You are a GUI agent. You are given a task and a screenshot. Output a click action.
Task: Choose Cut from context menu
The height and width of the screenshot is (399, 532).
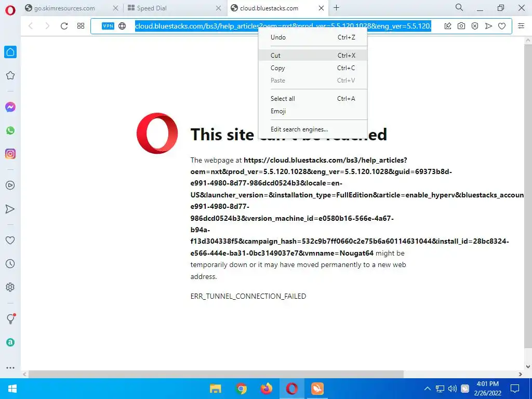point(313,55)
